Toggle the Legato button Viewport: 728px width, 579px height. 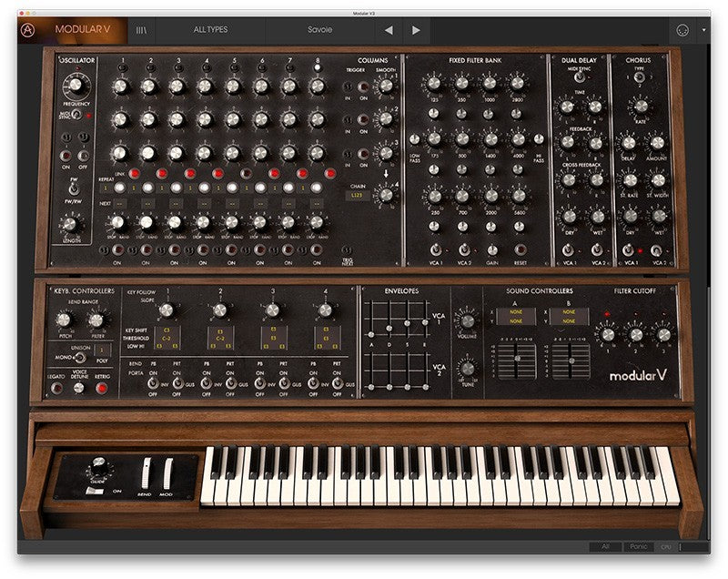(56, 388)
